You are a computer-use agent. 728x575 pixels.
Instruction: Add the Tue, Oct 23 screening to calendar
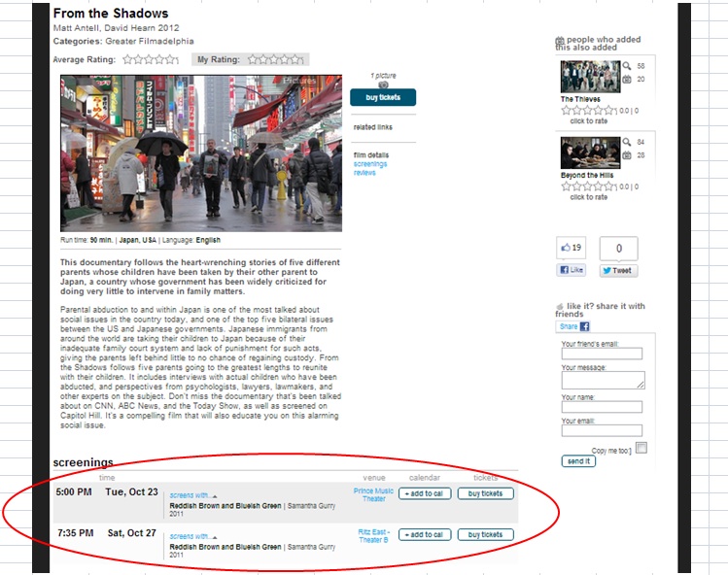pyautogui.click(x=425, y=493)
